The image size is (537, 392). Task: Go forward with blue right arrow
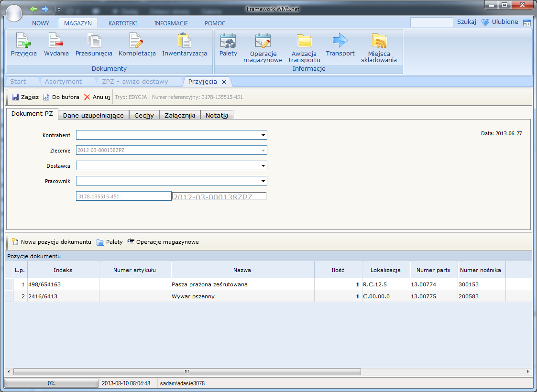click(x=45, y=9)
